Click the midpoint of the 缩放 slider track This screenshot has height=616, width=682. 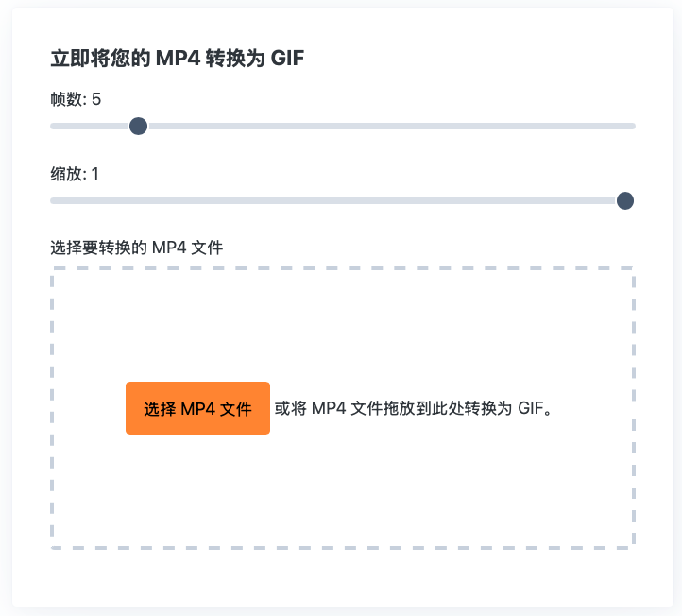(x=342, y=200)
